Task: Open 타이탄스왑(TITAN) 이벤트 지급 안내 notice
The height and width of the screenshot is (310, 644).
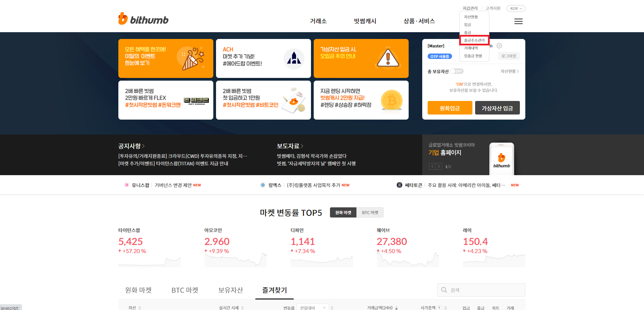Action: [x=173, y=163]
